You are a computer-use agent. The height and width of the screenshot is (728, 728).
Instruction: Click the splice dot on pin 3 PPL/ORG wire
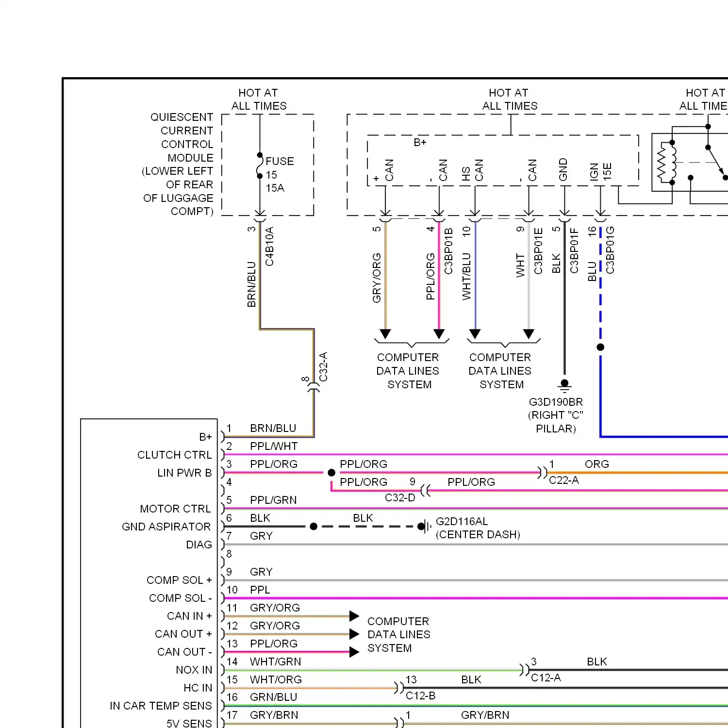[331, 472]
